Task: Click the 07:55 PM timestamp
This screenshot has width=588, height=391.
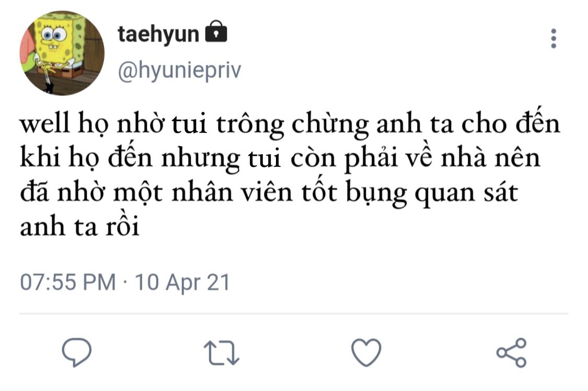Action: 68,282
